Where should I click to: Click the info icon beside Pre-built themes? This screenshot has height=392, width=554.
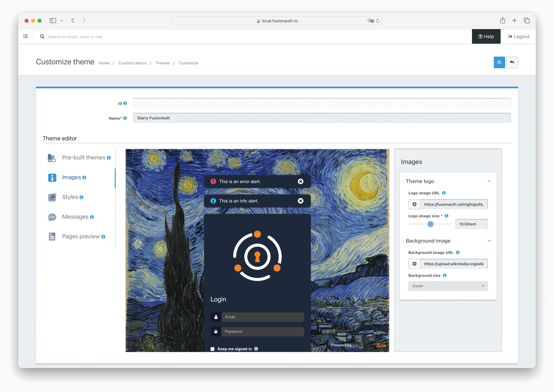pyautogui.click(x=109, y=158)
